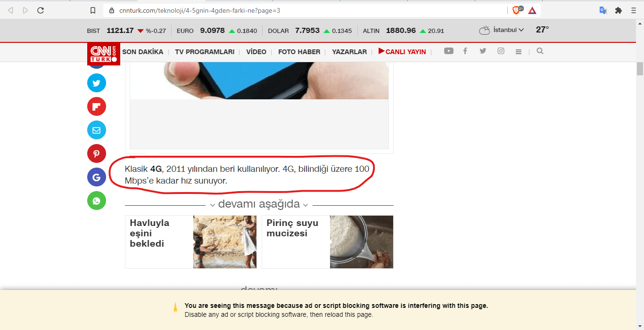Open the FOTO HABER menu item
Screen dimensions: 644x330
point(299,52)
